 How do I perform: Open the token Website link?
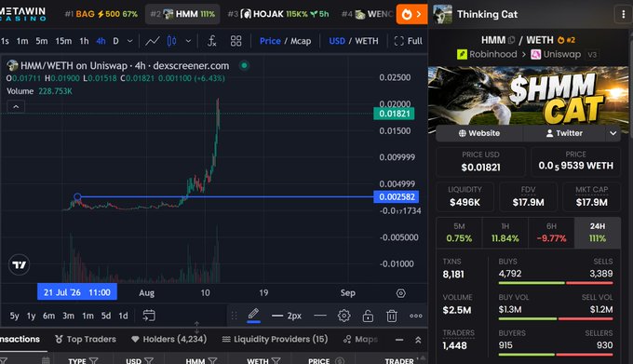tap(479, 133)
